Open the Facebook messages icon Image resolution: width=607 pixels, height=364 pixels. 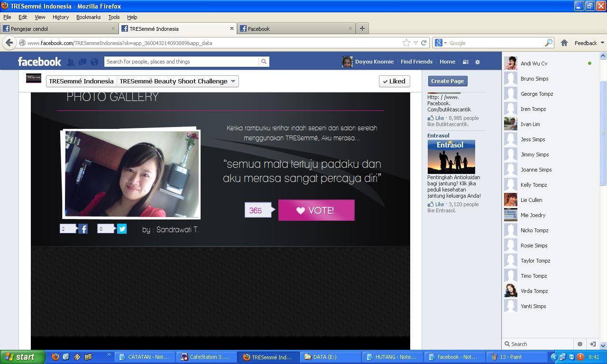83,62
